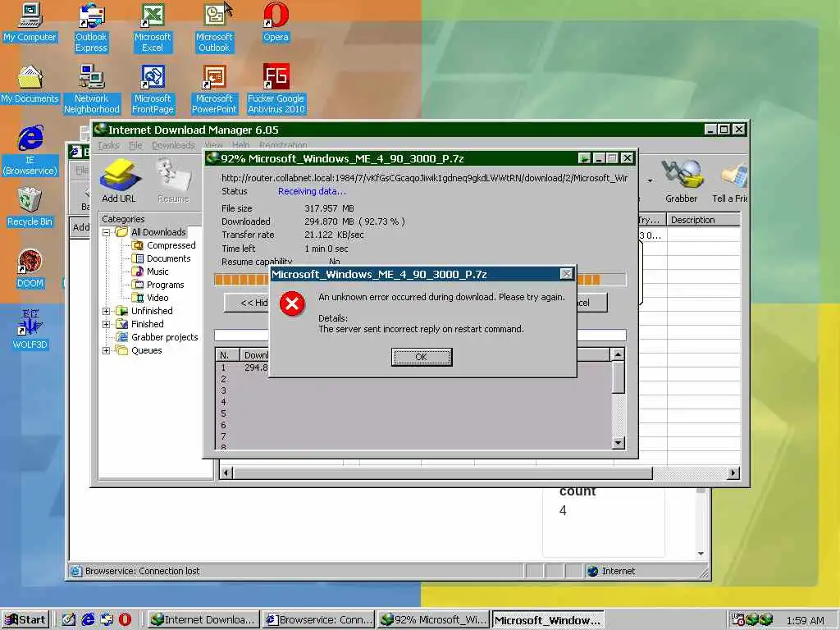
Task: Select the Video category
Action: 157,298
